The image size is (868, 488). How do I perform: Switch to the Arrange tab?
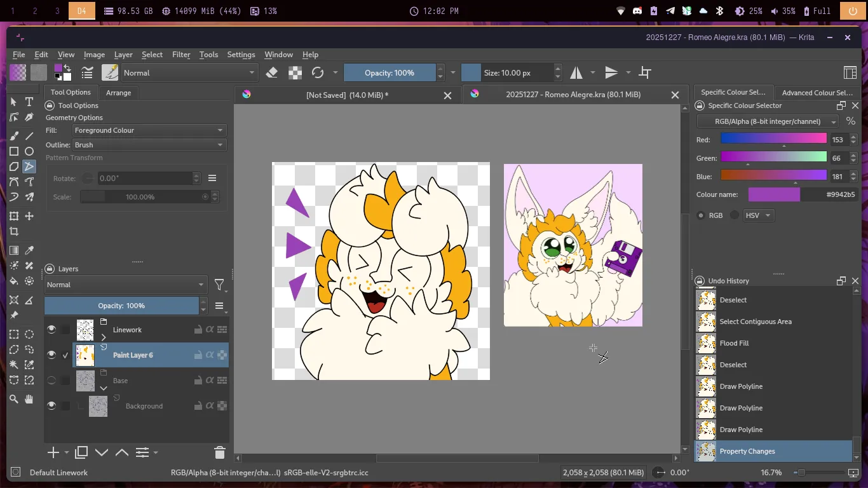118,93
